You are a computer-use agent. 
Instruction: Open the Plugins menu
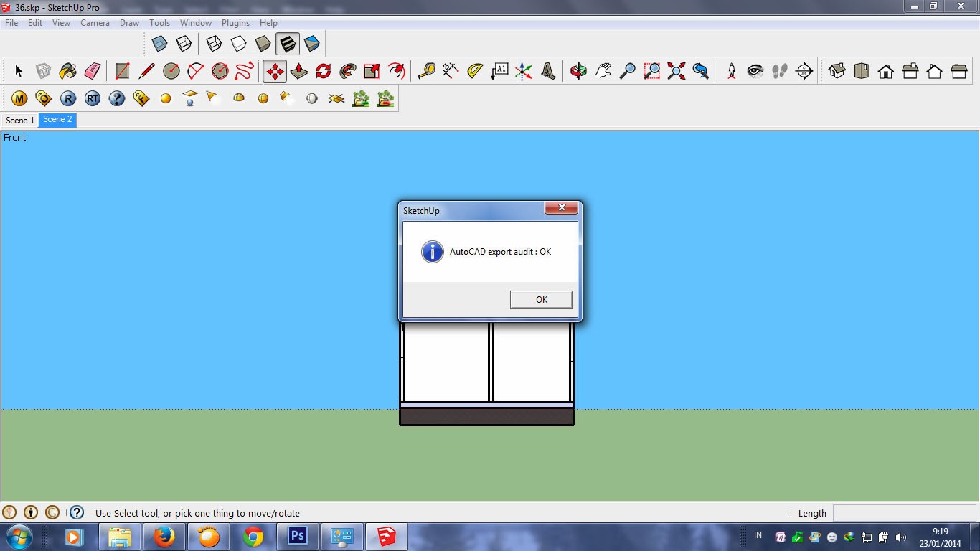(x=235, y=23)
